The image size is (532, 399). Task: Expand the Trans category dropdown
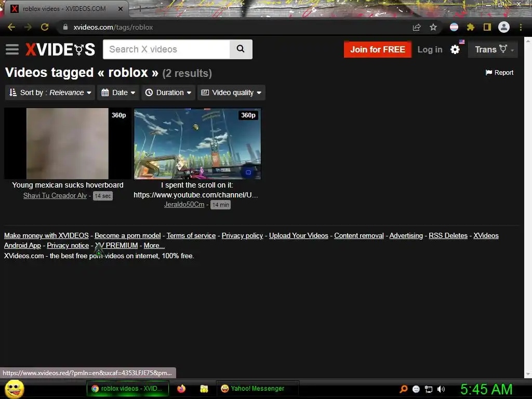click(x=493, y=49)
